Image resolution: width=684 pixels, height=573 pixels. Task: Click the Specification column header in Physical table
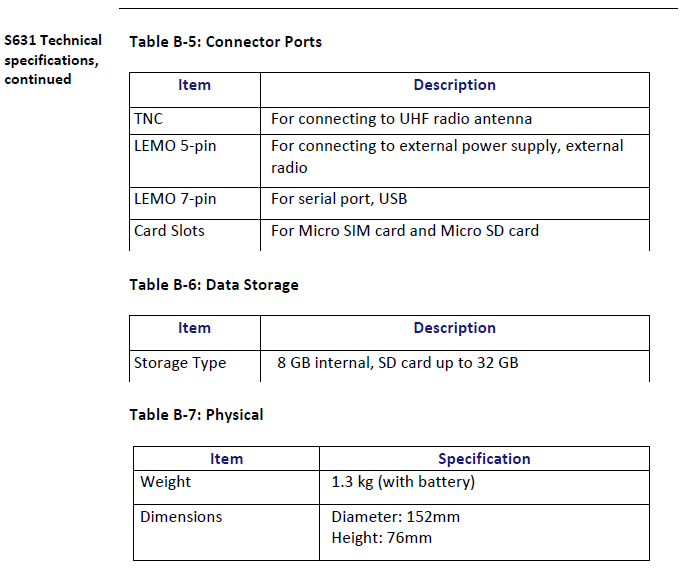(484, 459)
